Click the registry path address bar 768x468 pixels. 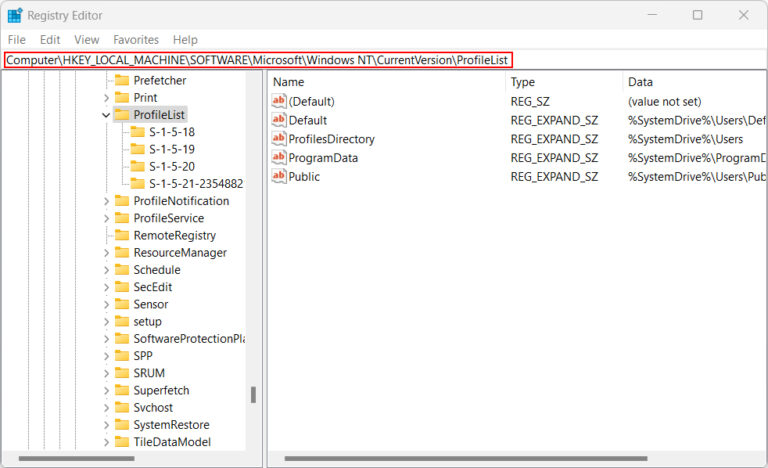[259, 60]
